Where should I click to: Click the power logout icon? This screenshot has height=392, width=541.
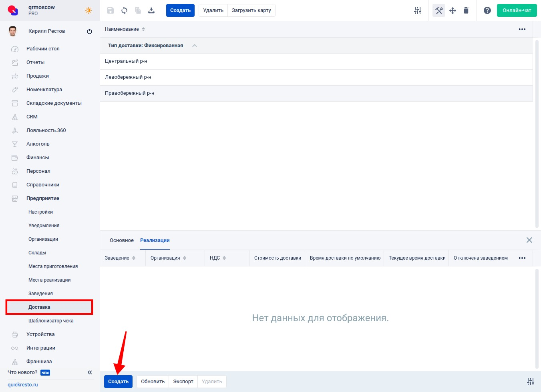click(89, 31)
